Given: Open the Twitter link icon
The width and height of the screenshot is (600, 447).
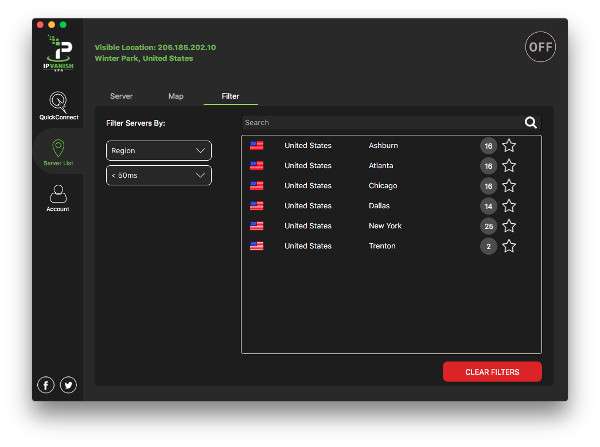Looking at the screenshot, I should (x=68, y=385).
